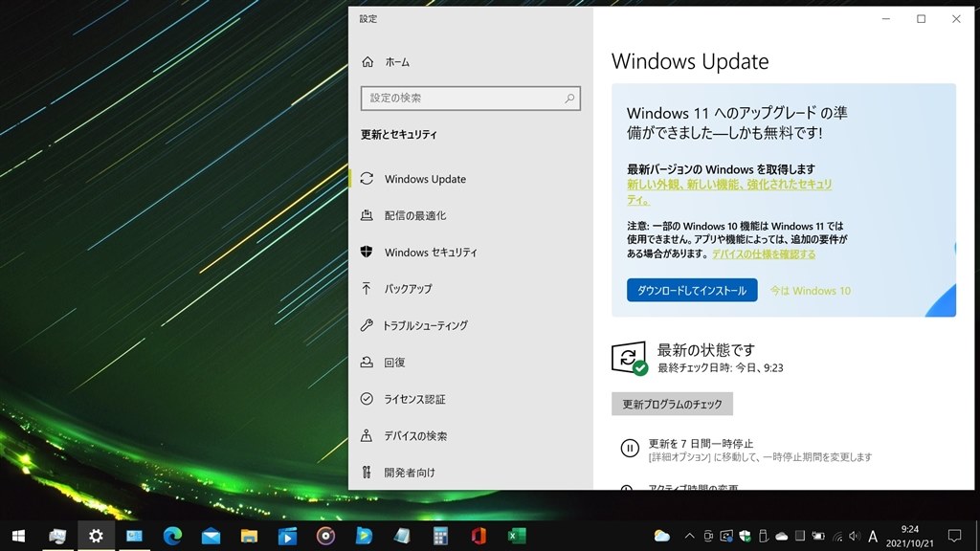The height and width of the screenshot is (551, 980).
Task: Open OneDrive cloud tray icon
Action: [781, 536]
